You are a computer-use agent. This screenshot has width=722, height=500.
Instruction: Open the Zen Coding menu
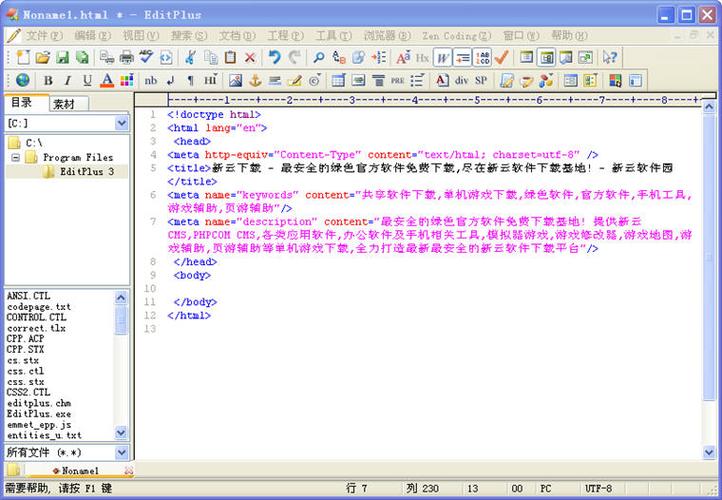click(449, 35)
